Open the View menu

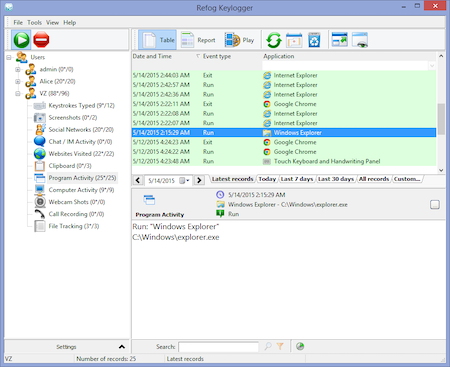click(52, 23)
